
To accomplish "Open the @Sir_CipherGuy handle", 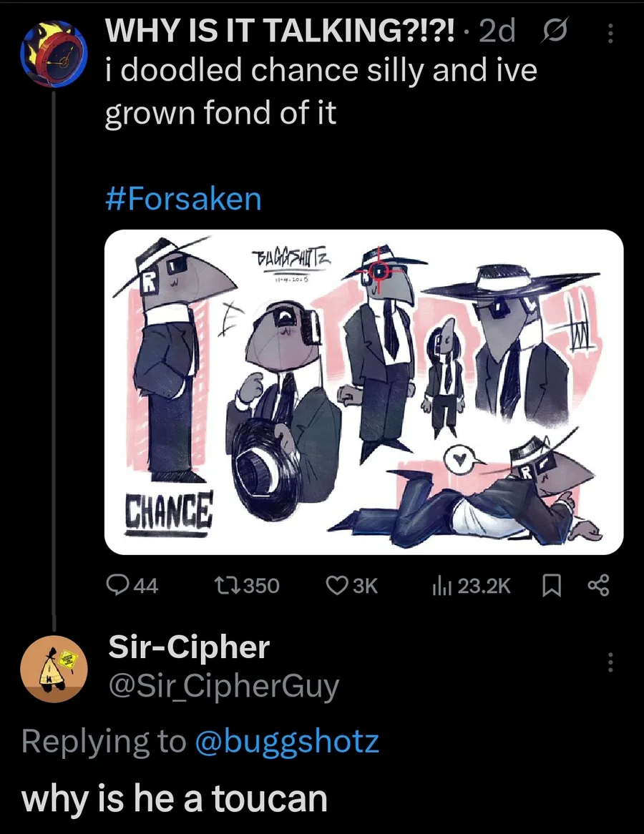I will 223,687.
